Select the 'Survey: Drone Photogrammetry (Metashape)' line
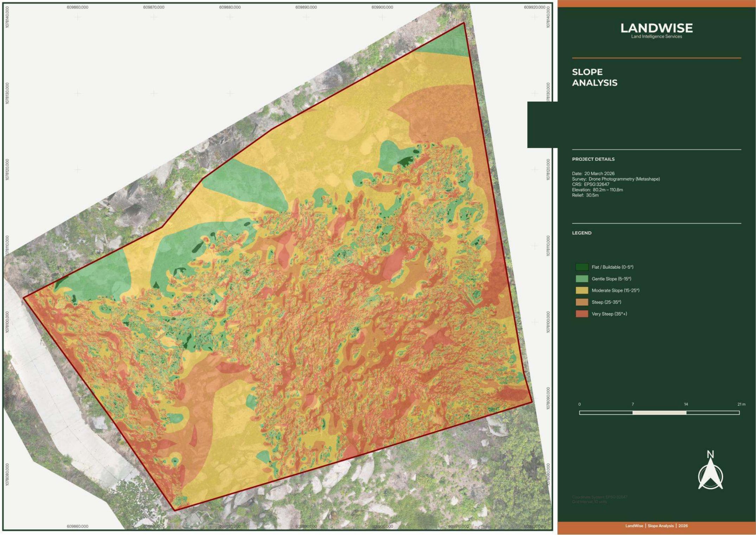Screen dimensions: 756x535 [616, 179]
